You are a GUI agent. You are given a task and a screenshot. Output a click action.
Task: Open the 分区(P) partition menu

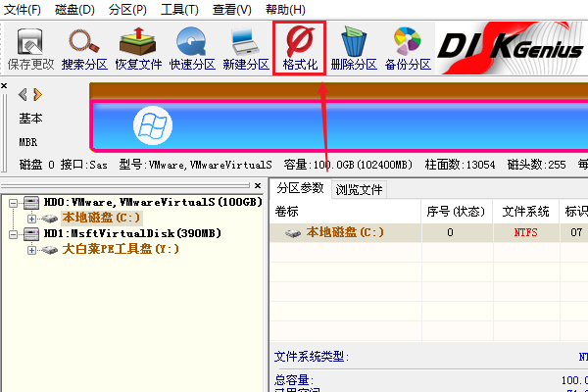coord(127,10)
